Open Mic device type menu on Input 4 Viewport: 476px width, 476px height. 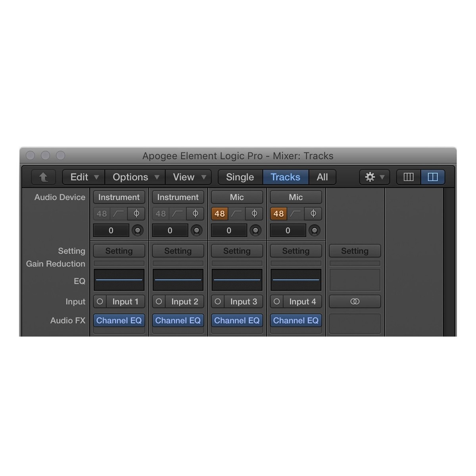click(296, 197)
